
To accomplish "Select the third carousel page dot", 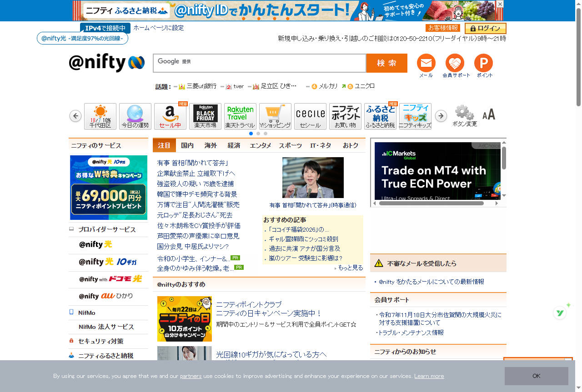I will [x=266, y=134].
